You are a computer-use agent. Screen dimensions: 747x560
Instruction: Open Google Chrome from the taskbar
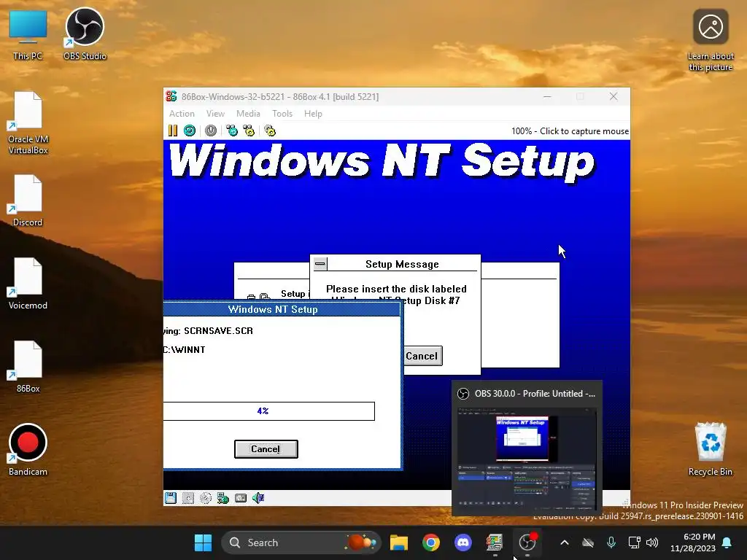coord(430,542)
